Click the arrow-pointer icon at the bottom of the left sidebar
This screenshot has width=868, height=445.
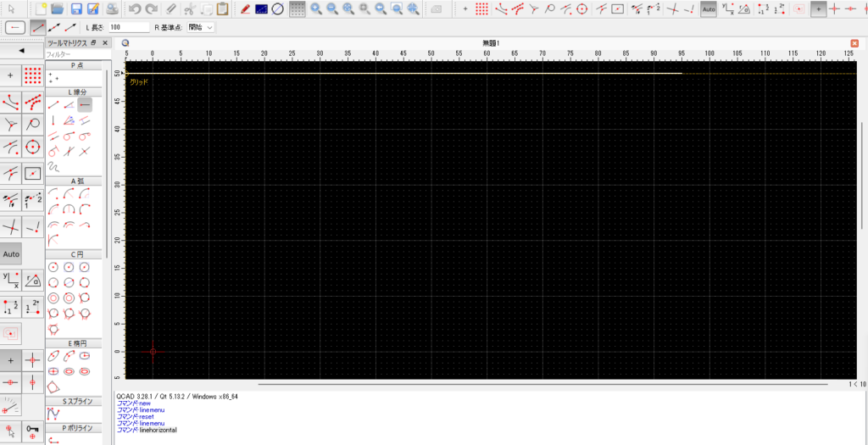click(x=10, y=431)
